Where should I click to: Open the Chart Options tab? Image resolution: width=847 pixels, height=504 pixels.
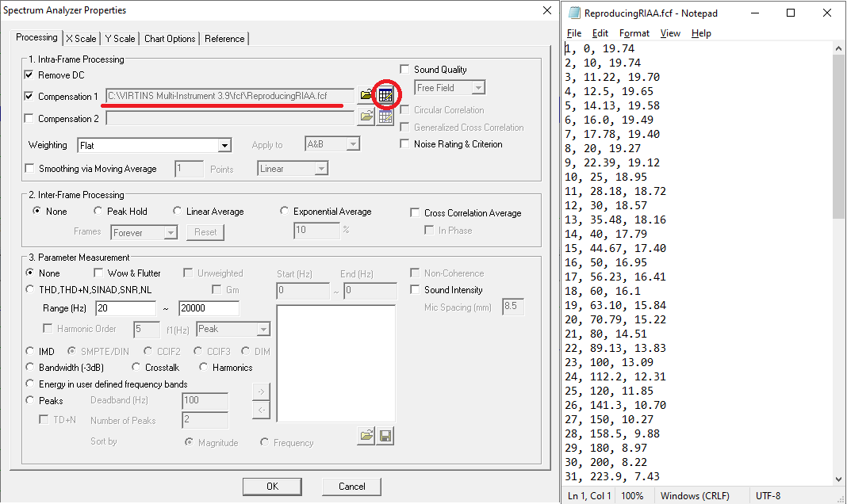tap(170, 39)
